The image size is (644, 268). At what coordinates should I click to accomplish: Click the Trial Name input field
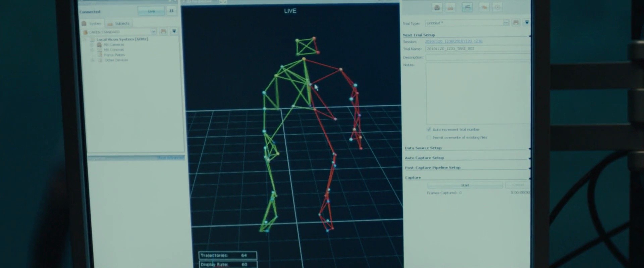(x=478, y=49)
